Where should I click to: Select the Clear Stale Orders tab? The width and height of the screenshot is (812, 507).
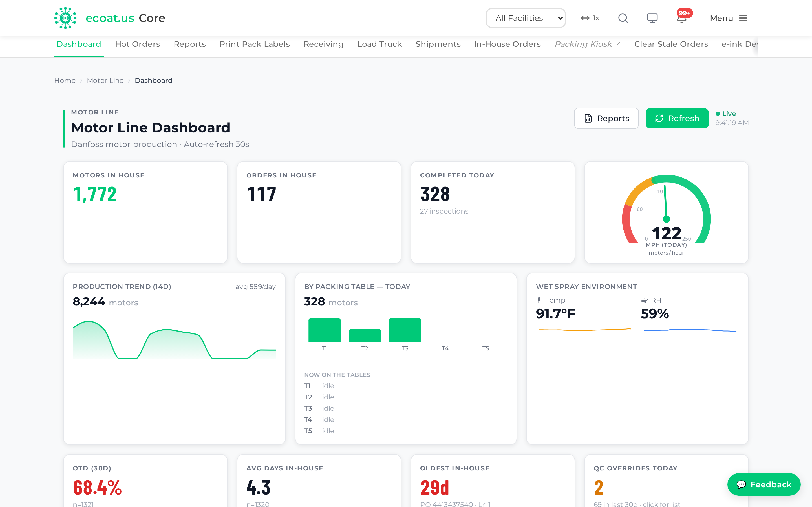(671, 44)
